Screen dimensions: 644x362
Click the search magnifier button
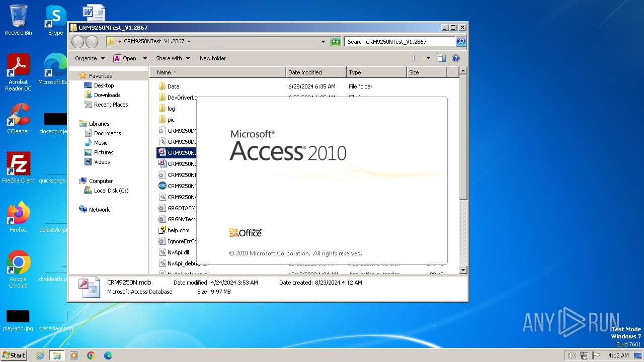(460, 42)
